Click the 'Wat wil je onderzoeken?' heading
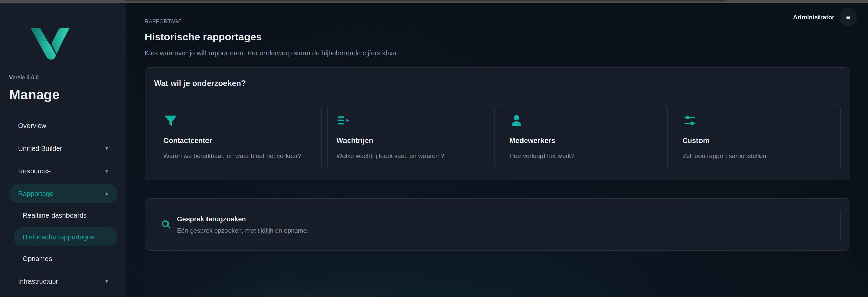Image resolution: width=868 pixels, height=297 pixels. (200, 83)
